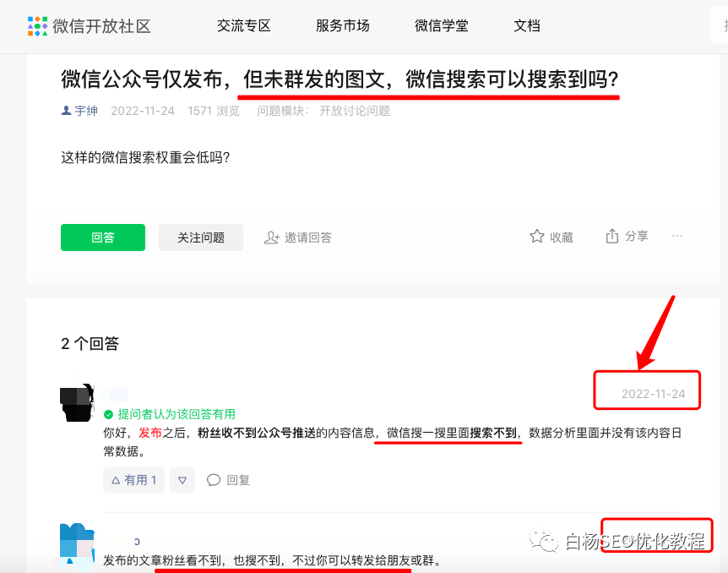
Task: Open the 微信开放社区 home title
Action: point(101,26)
